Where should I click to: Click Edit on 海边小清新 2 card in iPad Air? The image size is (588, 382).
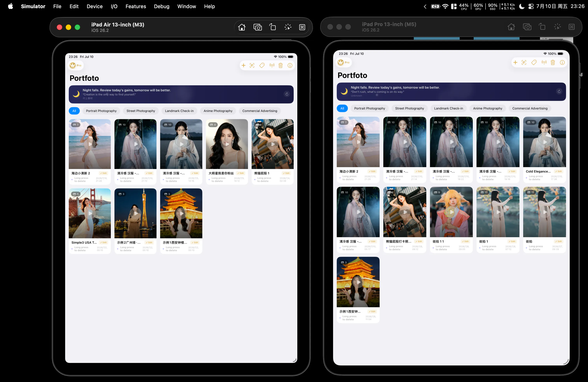point(103,173)
